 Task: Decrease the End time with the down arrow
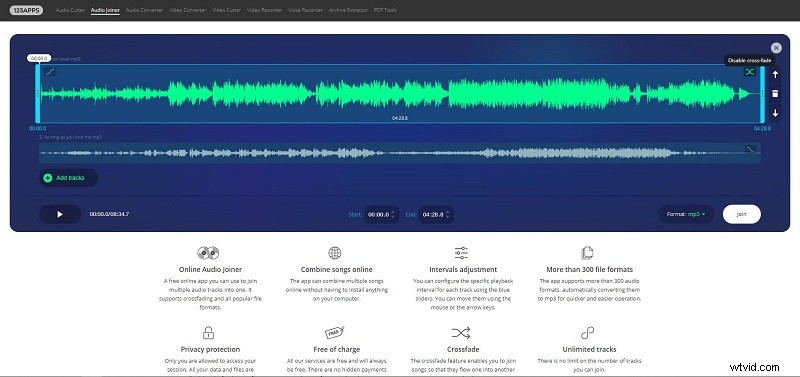coord(447,217)
